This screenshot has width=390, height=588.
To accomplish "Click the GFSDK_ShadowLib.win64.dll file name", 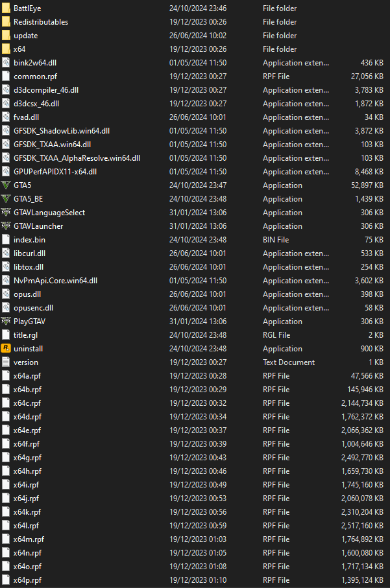I will click(x=62, y=131).
